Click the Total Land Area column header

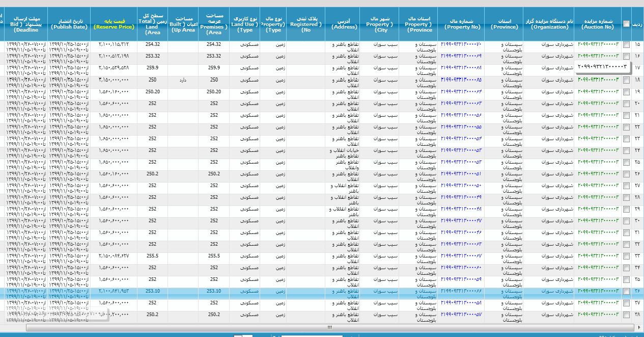click(152, 24)
